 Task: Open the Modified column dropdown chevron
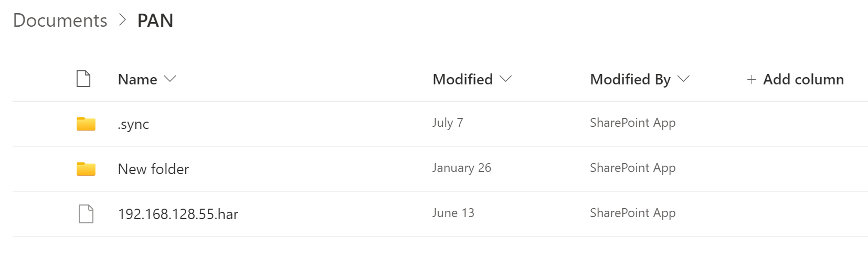coord(505,79)
